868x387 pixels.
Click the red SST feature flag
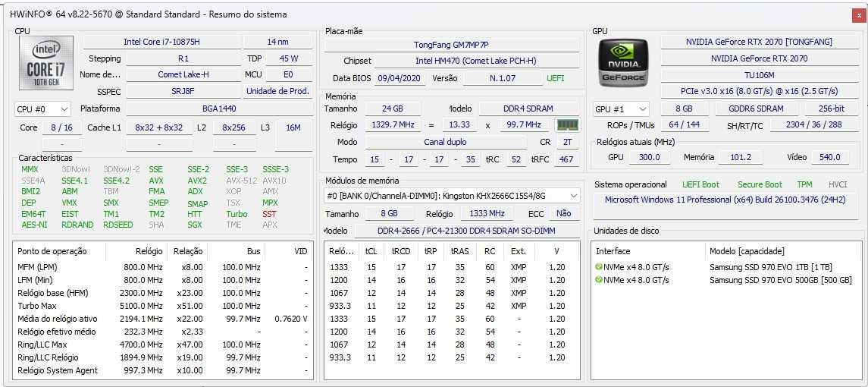click(x=270, y=214)
